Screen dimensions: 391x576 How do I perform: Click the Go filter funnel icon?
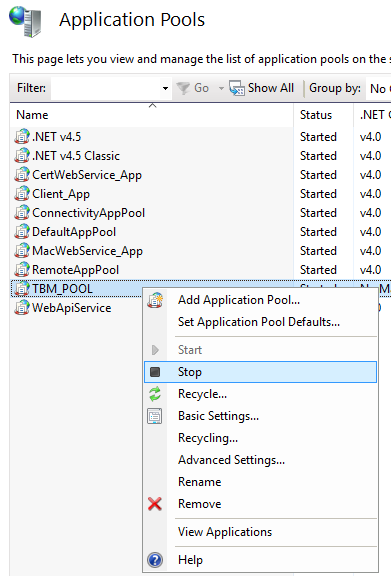183,88
